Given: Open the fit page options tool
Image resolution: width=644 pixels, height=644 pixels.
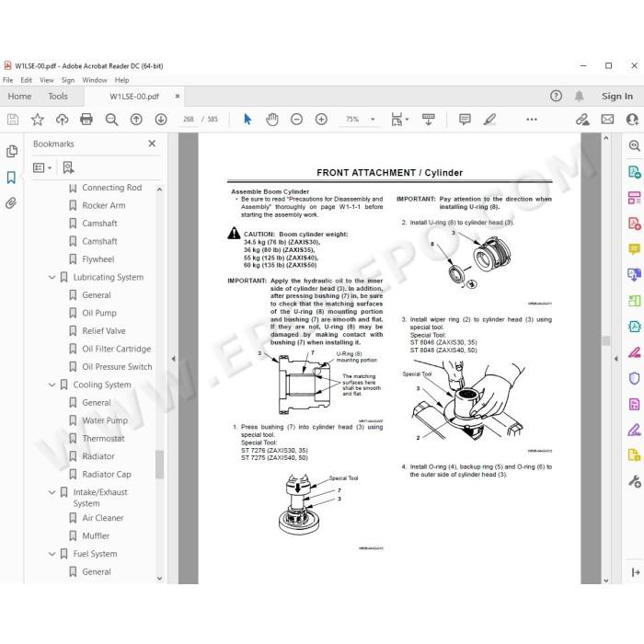Looking at the screenshot, I should 399,120.
